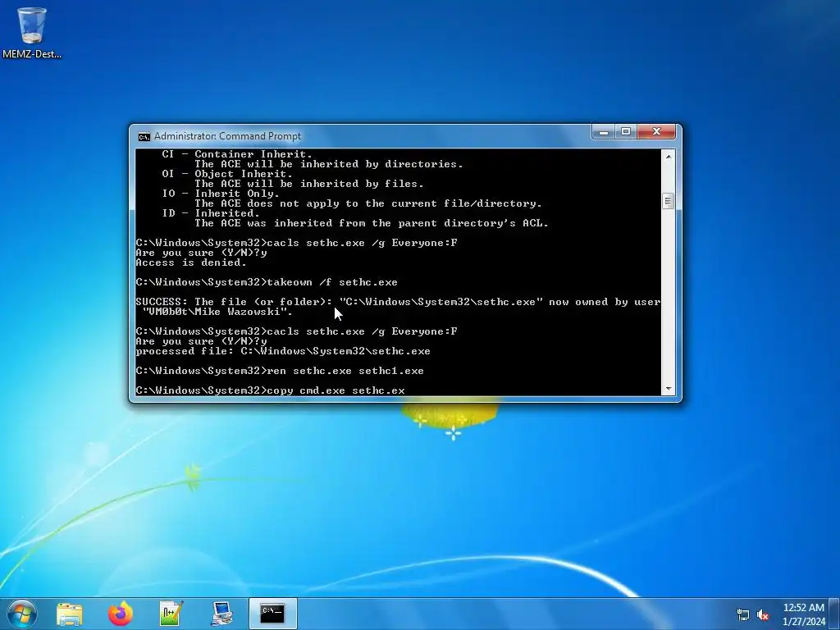The height and width of the screenshot is (630, 840).
Task: Close the Command Prompt window
Action: pos(657,132)
